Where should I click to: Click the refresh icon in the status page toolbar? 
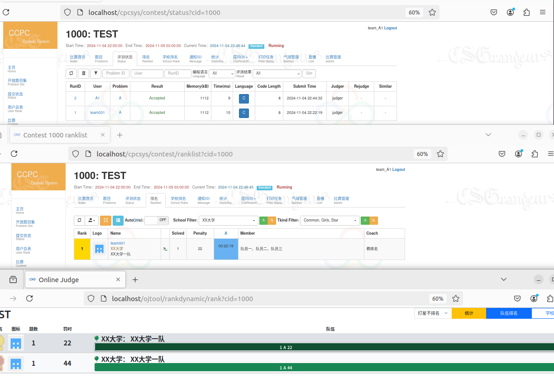[x=71, y=73]
